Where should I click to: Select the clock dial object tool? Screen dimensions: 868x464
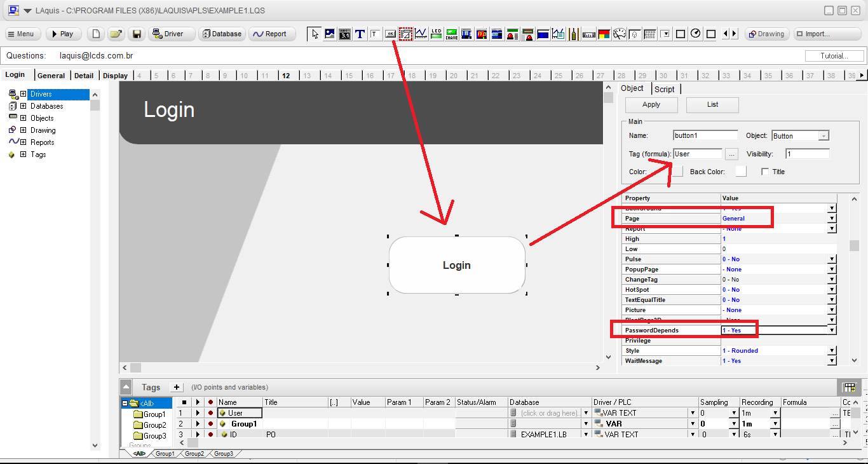pyautogui.click(x=696, y=34)
